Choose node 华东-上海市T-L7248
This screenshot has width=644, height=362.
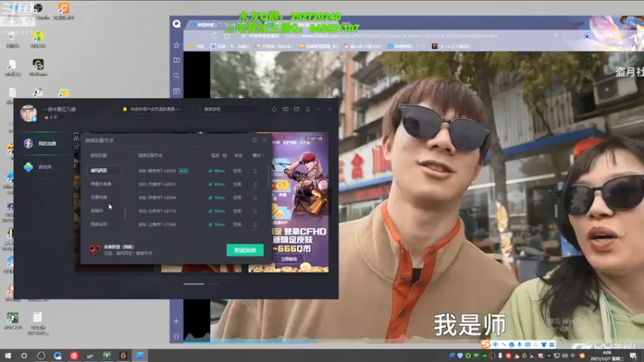click(x=157, y=224)
